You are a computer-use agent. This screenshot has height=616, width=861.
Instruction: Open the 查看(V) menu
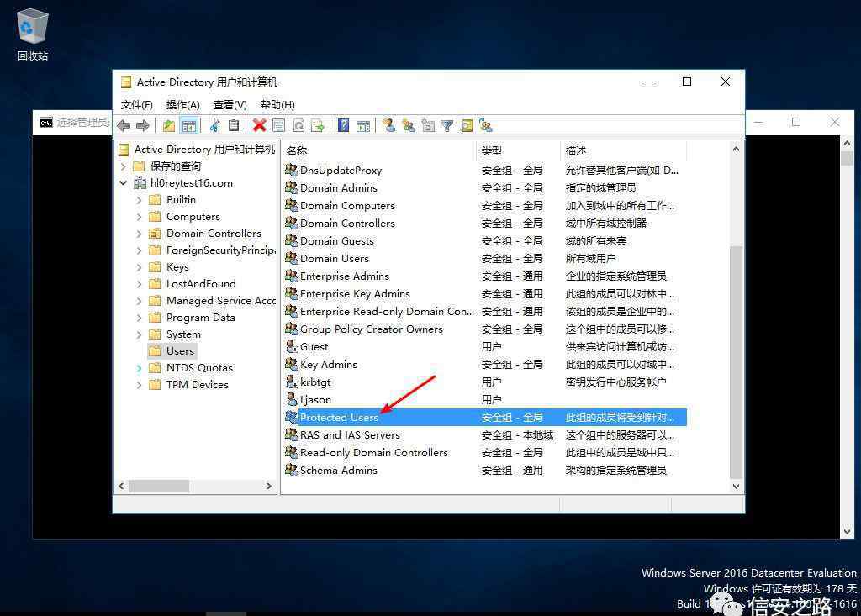230,105
